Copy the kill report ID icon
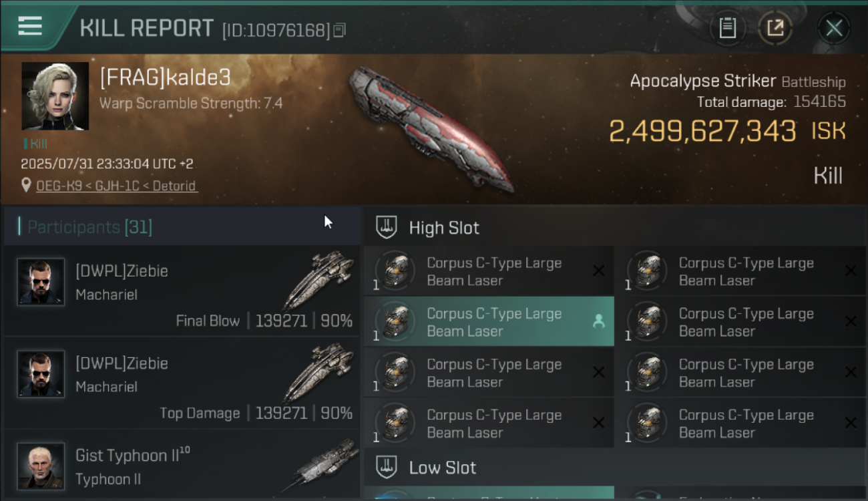This screenshot has width=868, height=501. 340,30
